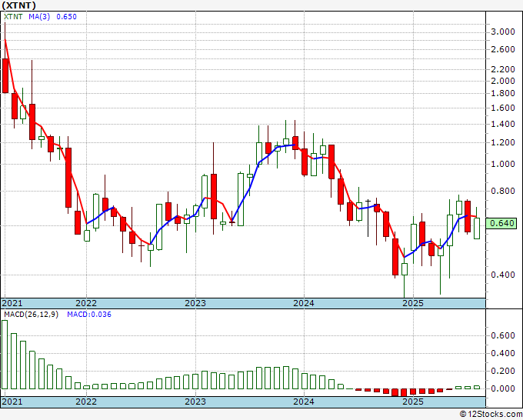
Task: Click the 1.200 price axis label
Action: coord(503,142)
